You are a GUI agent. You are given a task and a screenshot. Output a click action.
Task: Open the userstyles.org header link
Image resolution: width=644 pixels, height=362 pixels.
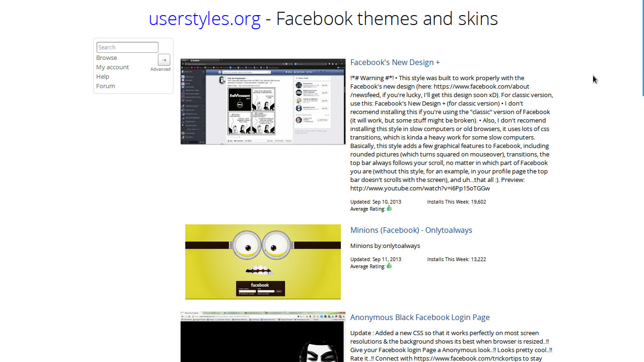click(205, 19)
